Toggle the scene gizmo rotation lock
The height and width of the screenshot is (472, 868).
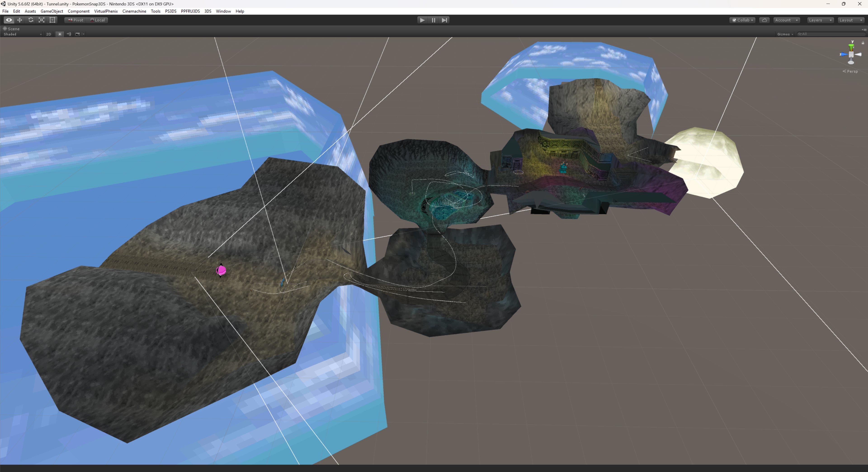click(x=863, y=43)
